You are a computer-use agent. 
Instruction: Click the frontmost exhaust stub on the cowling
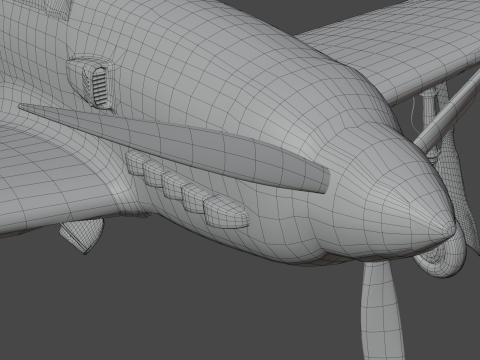pos(226,212)
